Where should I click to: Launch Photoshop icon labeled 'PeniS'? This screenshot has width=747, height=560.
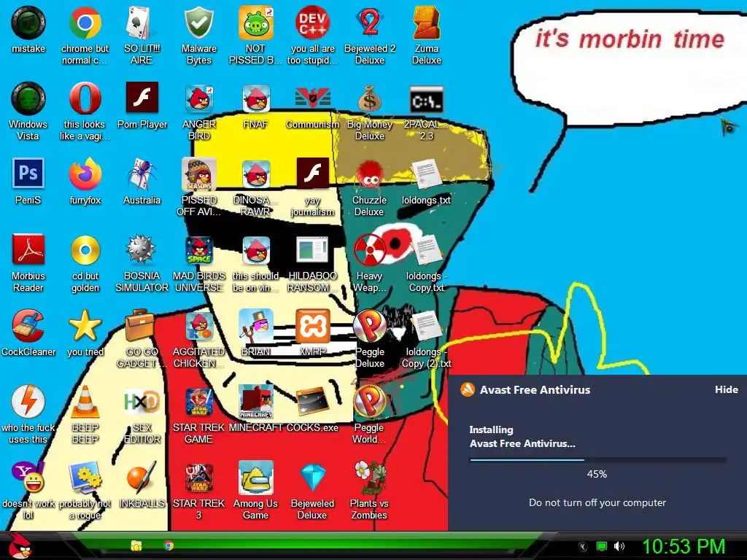[28, 174]
